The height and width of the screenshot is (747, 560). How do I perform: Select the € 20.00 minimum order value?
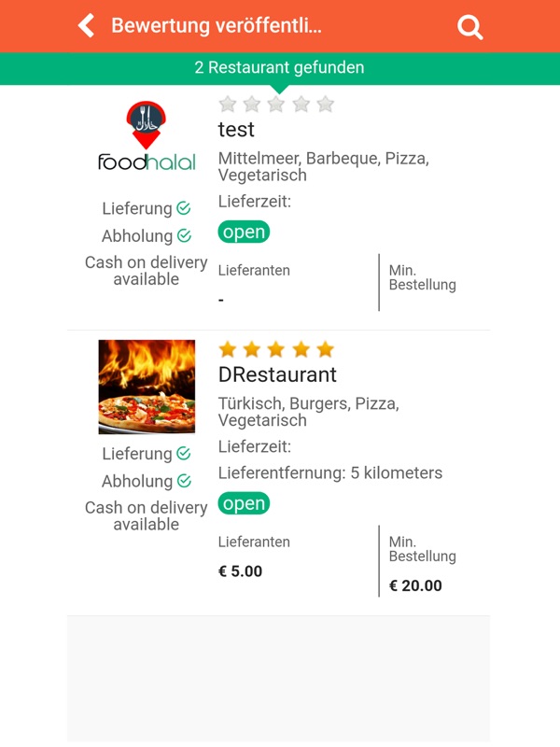click(x=415, y=586)
